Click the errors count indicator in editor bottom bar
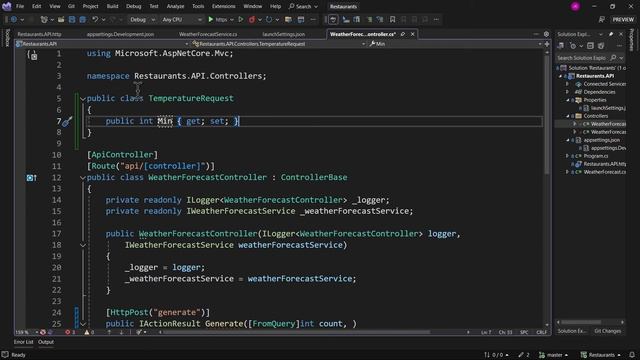640x360 pixels. [69, 332]
